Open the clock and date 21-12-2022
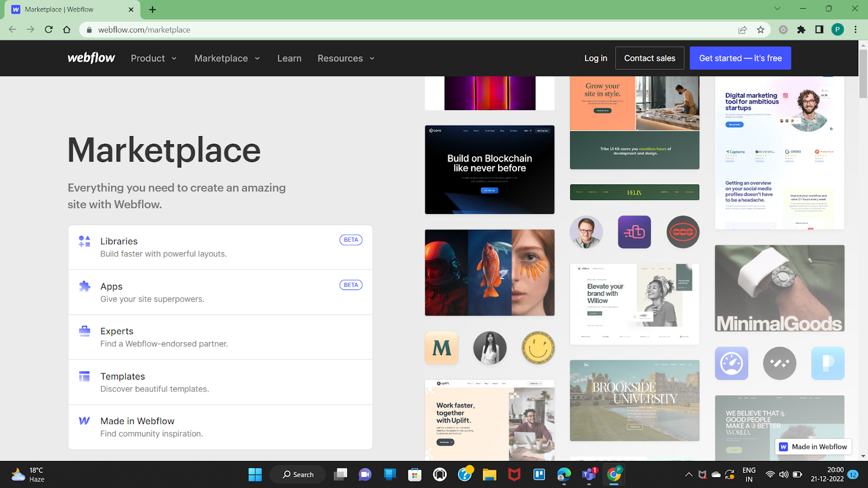The width and height of the screenshot is (868, 488). pos(827,474)
